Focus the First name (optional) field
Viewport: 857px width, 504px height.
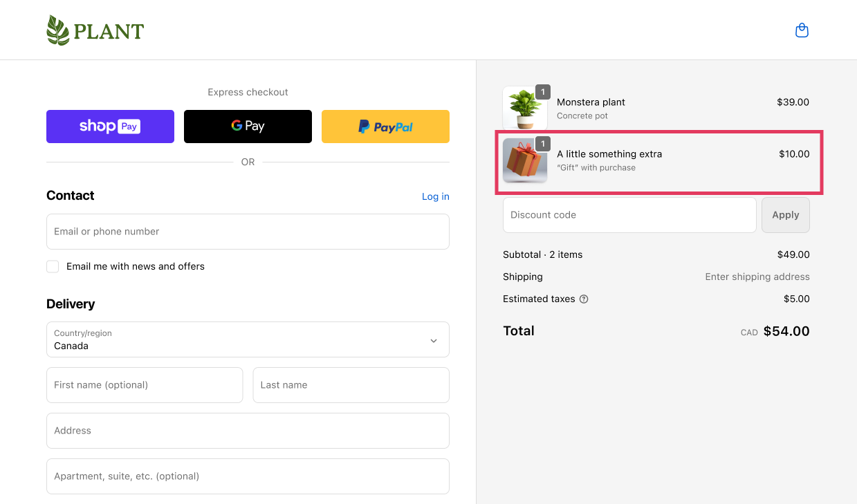pos(145,385)
